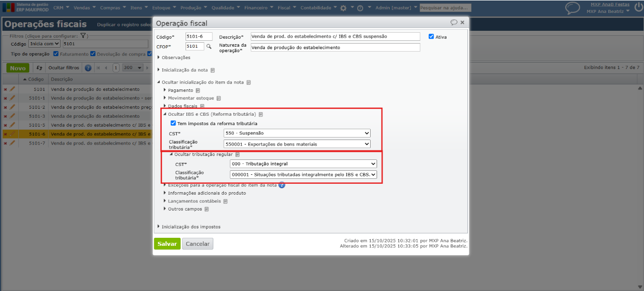The image size is (644, 291).
Task: Click the ERP Maxiprod logo
Action: 26,7
